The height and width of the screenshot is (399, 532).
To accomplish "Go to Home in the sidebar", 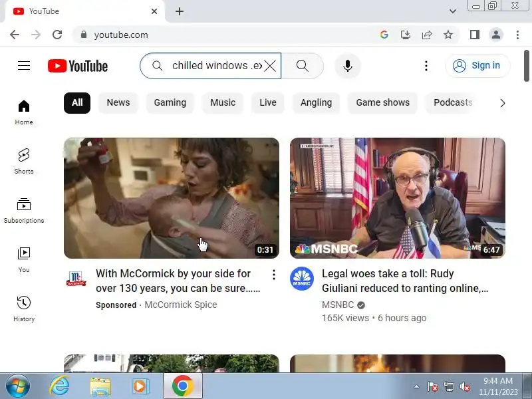I will (24, 112).
